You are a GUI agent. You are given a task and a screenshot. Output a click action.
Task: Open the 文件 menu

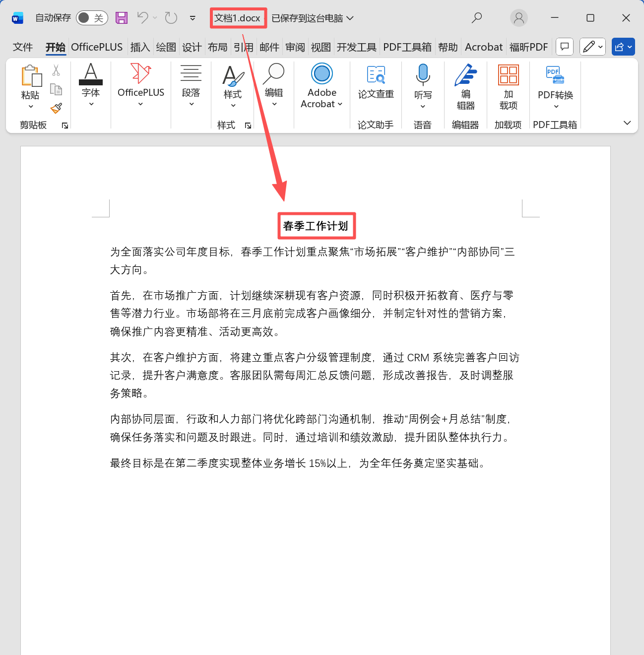coord(22,47)
